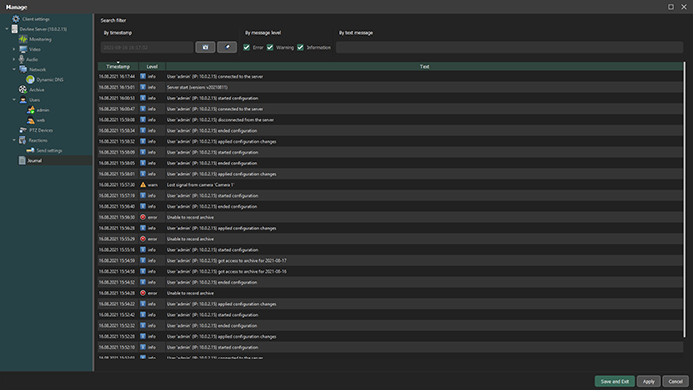Screen dimensions: 693x390
Task: Open the Monitoring tree item label
Action: (x=40, y=39)
